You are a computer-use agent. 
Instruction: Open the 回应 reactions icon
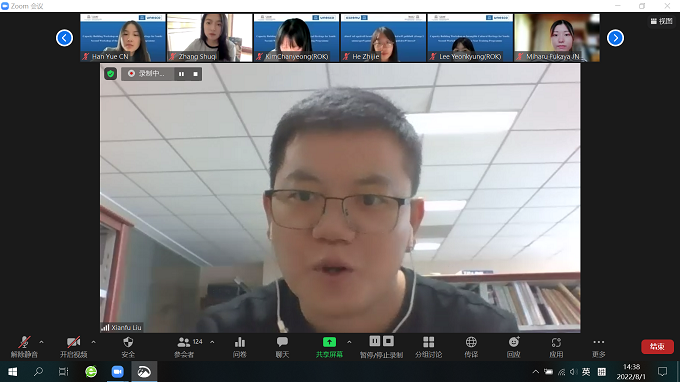pyautogui.click(x=513, y=347)
